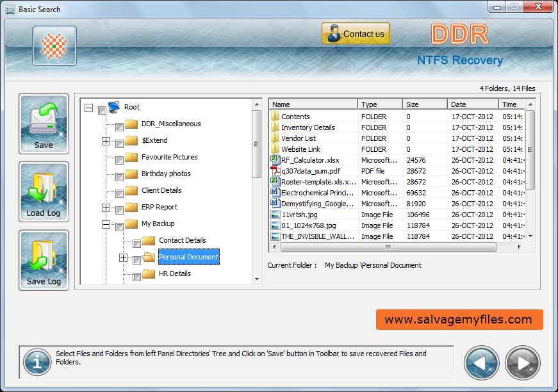Screen dimensions: 558x392
Task: Sort by the Date column header
Action: (473, 104)
